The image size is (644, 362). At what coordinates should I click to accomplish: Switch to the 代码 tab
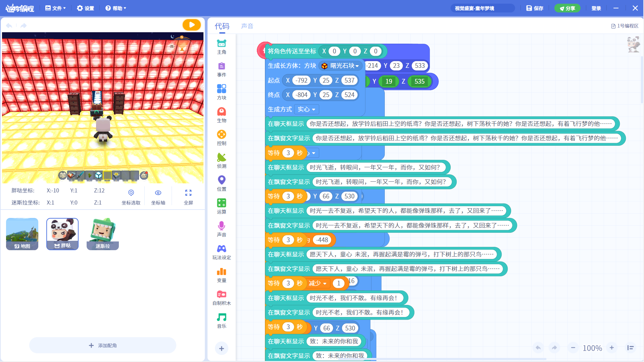click(222, 26)
